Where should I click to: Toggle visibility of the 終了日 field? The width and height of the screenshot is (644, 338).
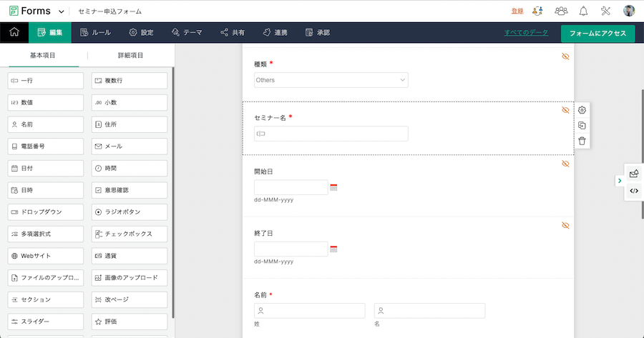point(565,225)
